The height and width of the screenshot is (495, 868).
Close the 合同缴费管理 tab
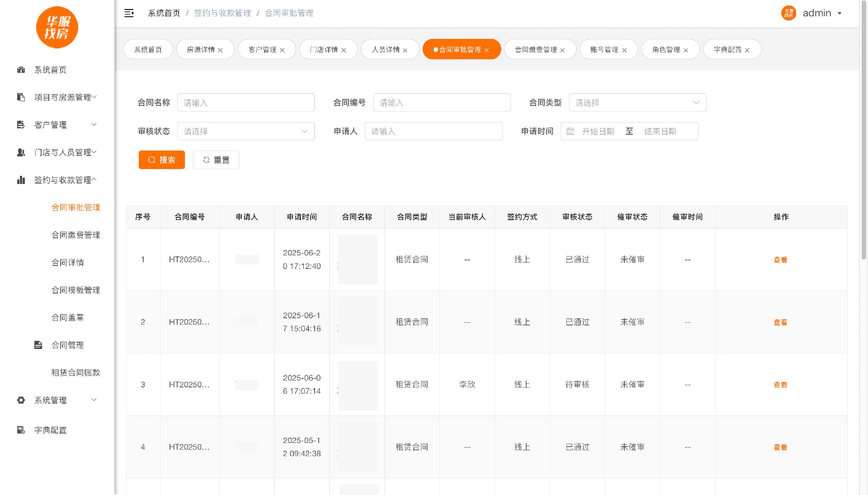point(562,50)
